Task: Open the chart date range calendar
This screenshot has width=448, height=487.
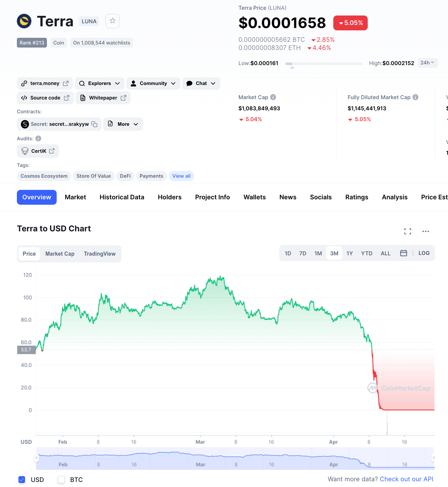Action: (403, 253)
